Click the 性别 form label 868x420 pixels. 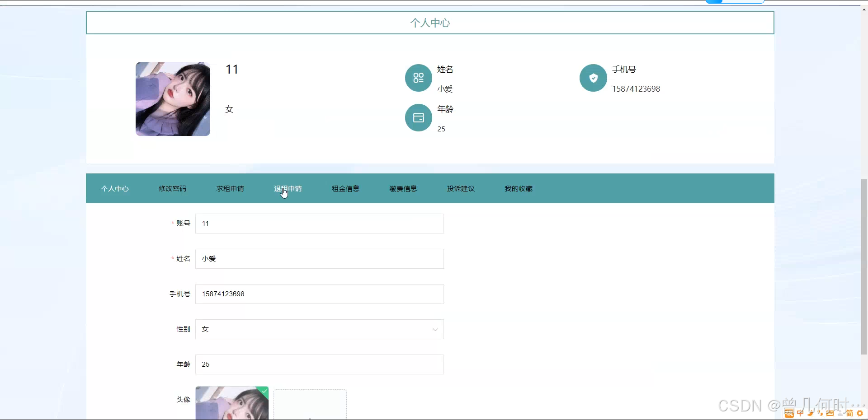[183, 329]
